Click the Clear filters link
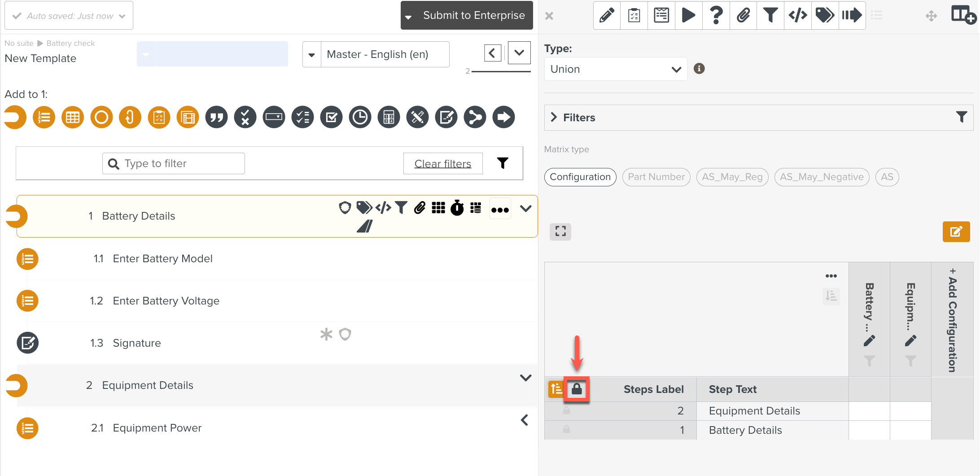Viewport: 980px width, 476px height. [x=442, y=164]
